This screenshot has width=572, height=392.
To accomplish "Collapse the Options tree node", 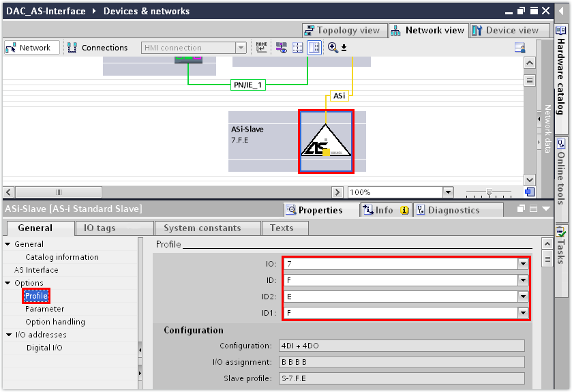I will pyautogui.click(x=8, y=283).
